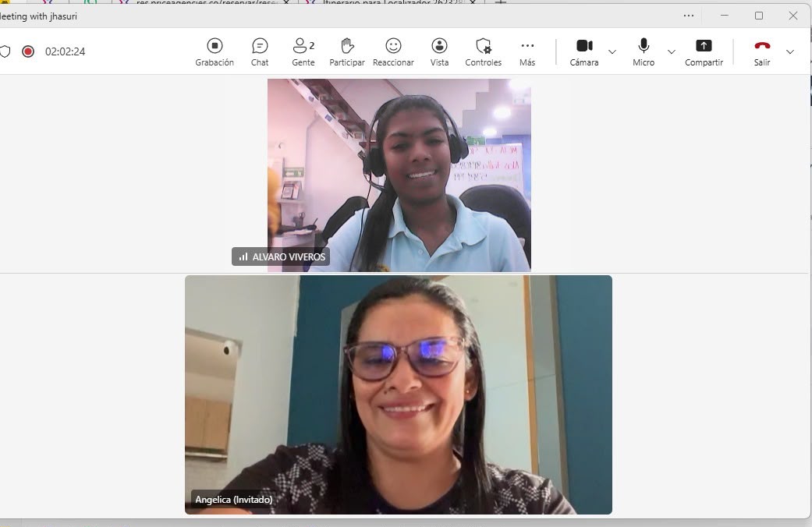Select the ALVARO VIVEROS video tile
812x527 pixels.
[x=399, y=175]
